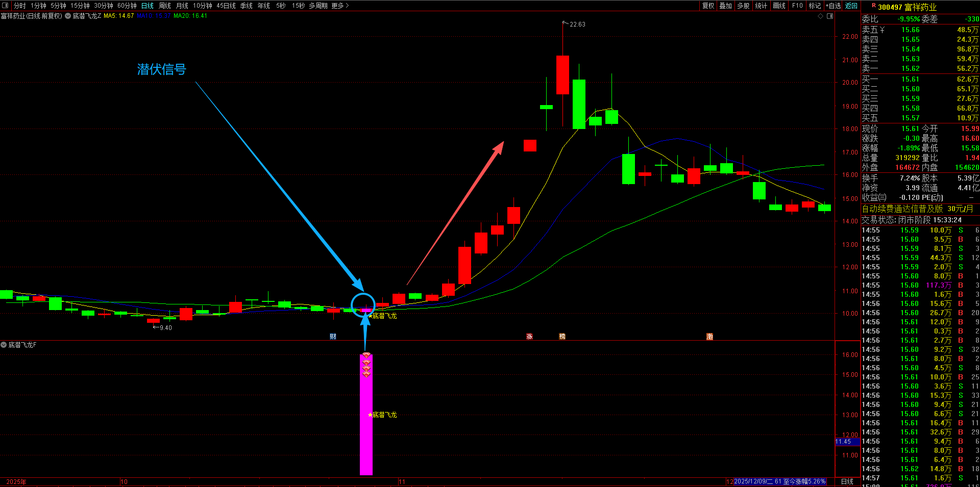Open F10 company information
The image size is (980, 487).
[x=797, y=6]
